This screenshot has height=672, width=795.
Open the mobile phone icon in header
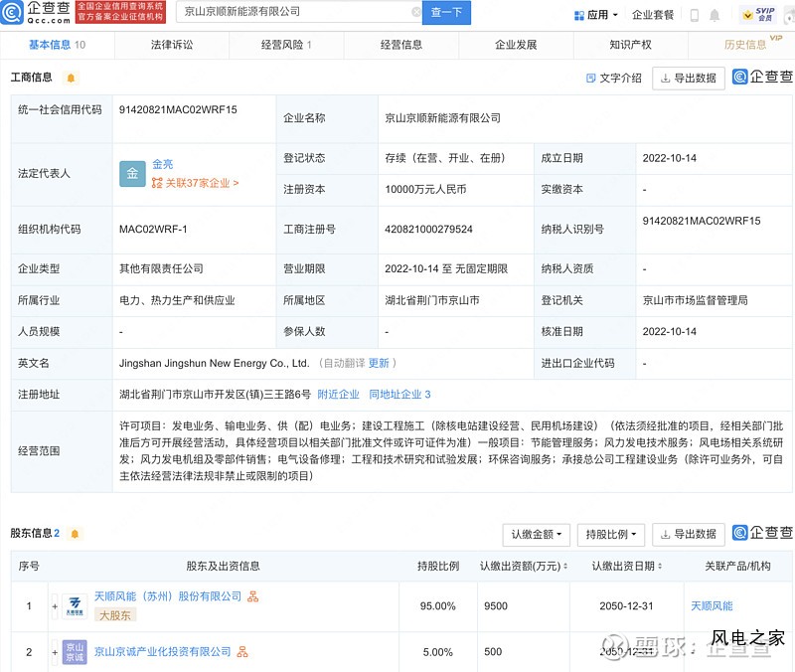pyautogui.click(x=694, y=15)
